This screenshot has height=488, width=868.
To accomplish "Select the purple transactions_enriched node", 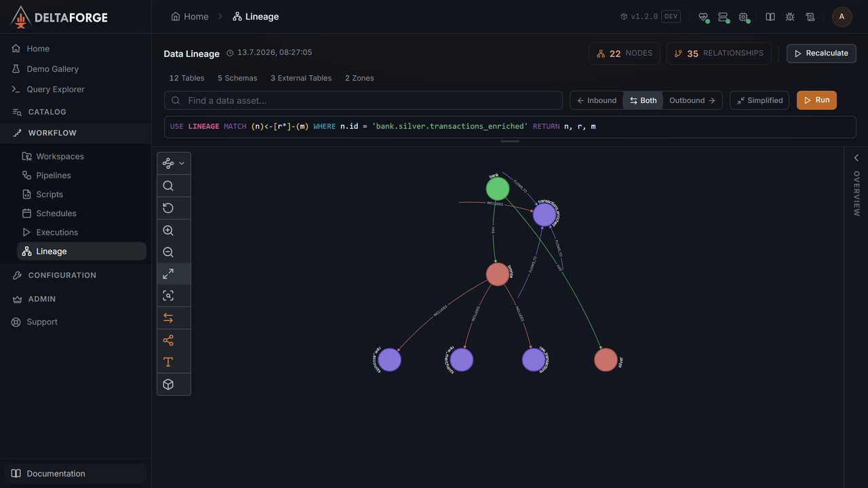I will pyautogui.click(x=545, y=215).
